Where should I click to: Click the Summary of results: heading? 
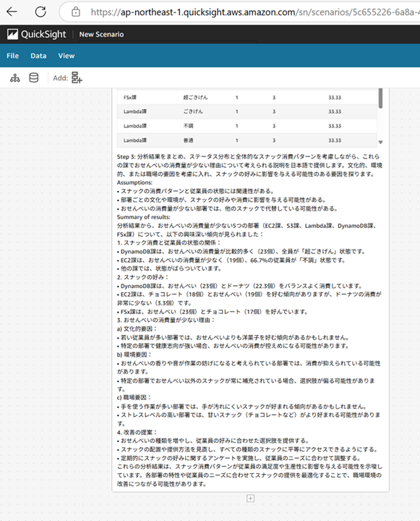pos(143,217)
